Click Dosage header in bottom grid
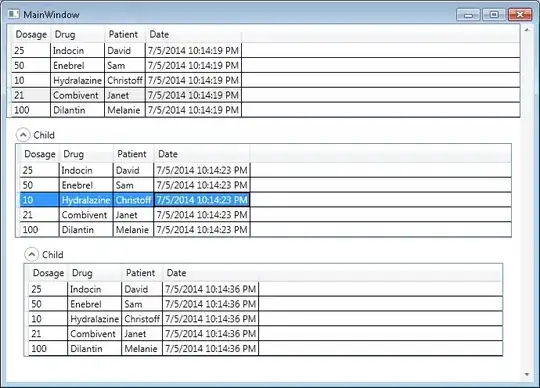The image size is (540, 388). (x=49, y=273)
